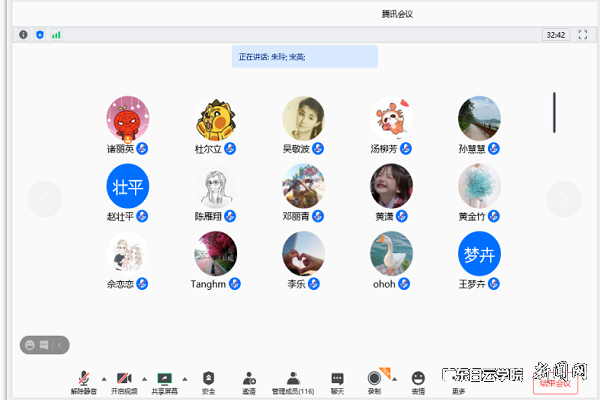Screen dimensions: 600x400
Task: Toggle mic icon next to 诸丽英
Action: click(142, 149)
